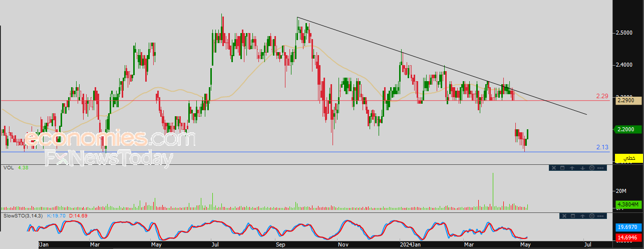Viewport: 644px width, 249px height.
Task: Open more options in SlowSTO pane
Action: coord(601,215)
